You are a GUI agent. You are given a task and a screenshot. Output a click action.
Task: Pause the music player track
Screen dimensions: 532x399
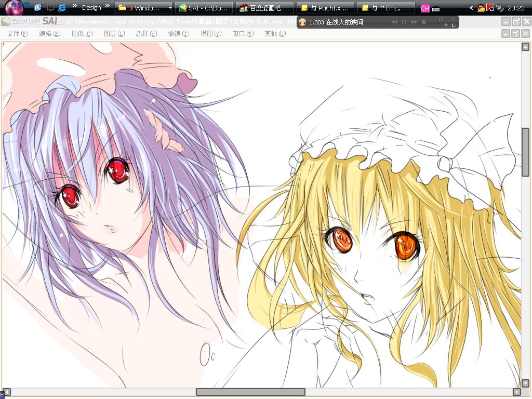tap(404, 22)
